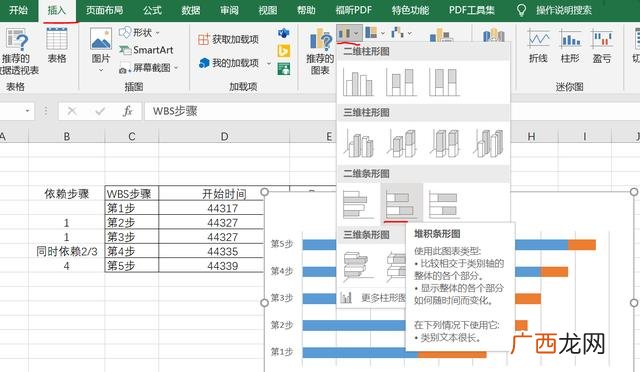Select the 2D clustered column chart

coord(358,82)
